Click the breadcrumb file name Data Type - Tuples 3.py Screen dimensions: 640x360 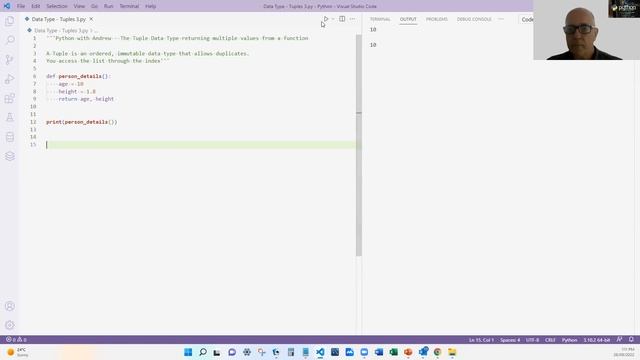(x=61, y=31)
